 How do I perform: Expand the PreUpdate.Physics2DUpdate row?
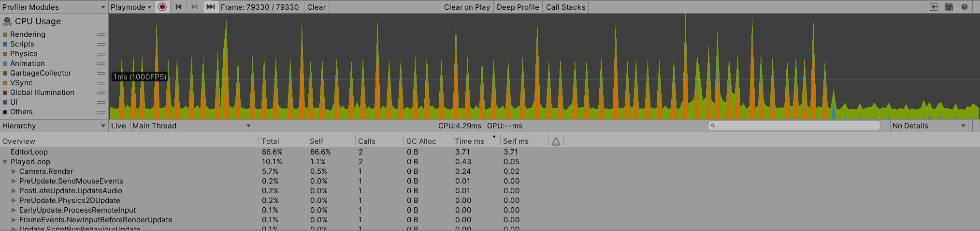coord(14,200)
